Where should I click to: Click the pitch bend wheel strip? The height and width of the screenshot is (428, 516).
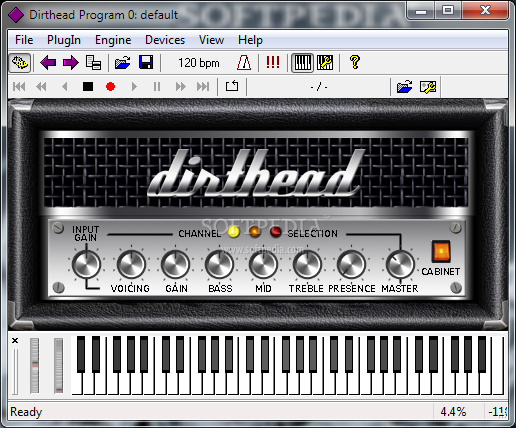tap(34, 366)
